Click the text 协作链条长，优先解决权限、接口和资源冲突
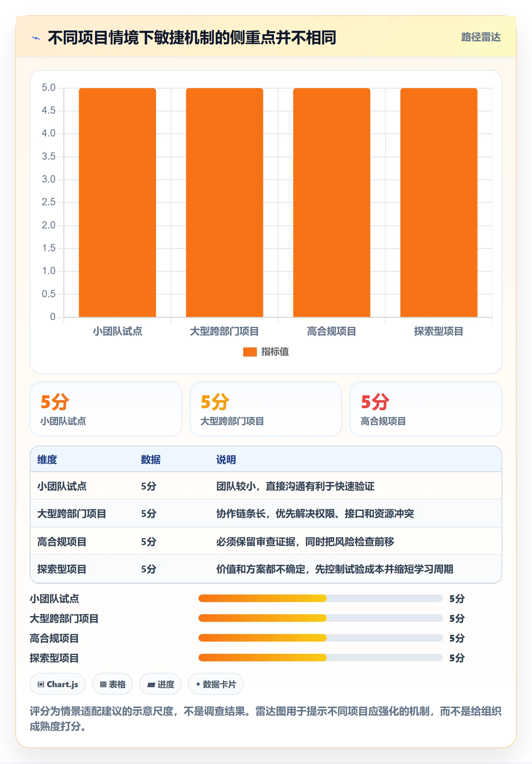The height and width of the screenshot is (764, 532). click(x=315, y=514)
